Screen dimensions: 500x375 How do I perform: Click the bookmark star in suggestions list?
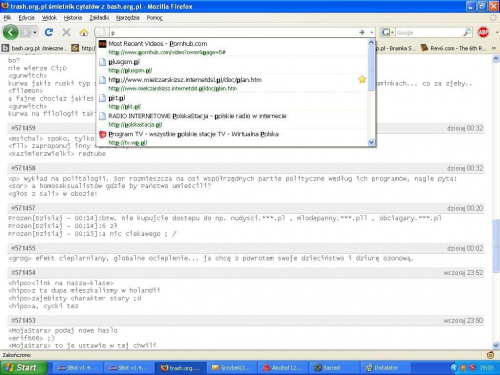coord(362,79)
